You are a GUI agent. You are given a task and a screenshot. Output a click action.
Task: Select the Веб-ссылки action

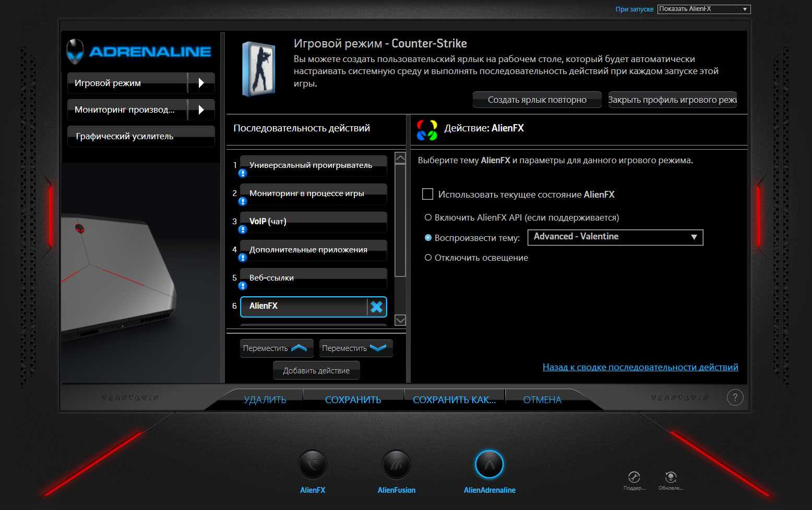(x=313, y=278)
